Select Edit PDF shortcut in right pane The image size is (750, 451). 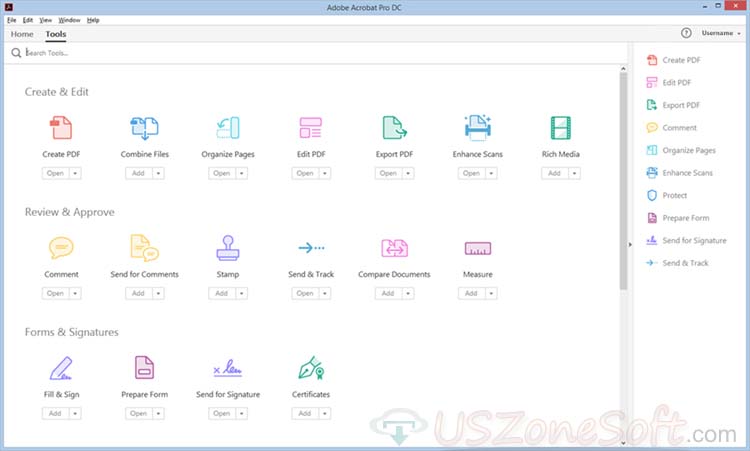669,82
